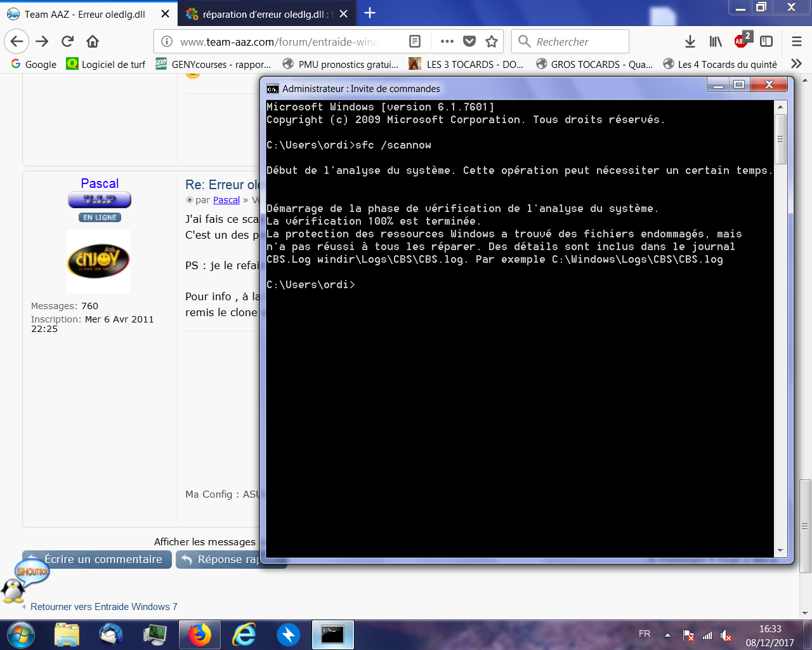Save page to Pocket
Screen dimensions: 812x650
(469, 41)
